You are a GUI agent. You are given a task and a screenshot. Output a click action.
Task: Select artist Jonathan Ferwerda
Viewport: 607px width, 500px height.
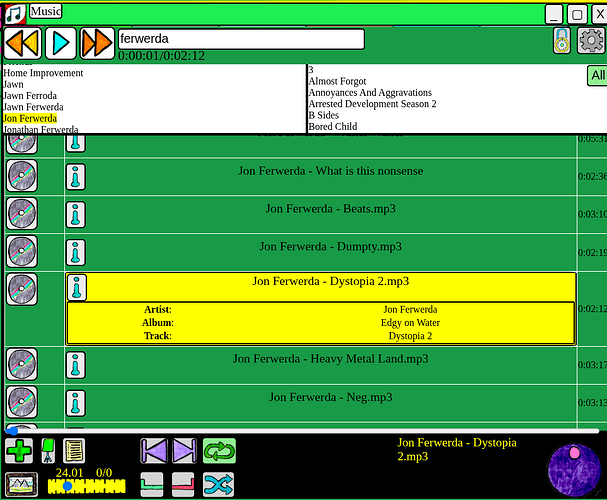(41, 129)
